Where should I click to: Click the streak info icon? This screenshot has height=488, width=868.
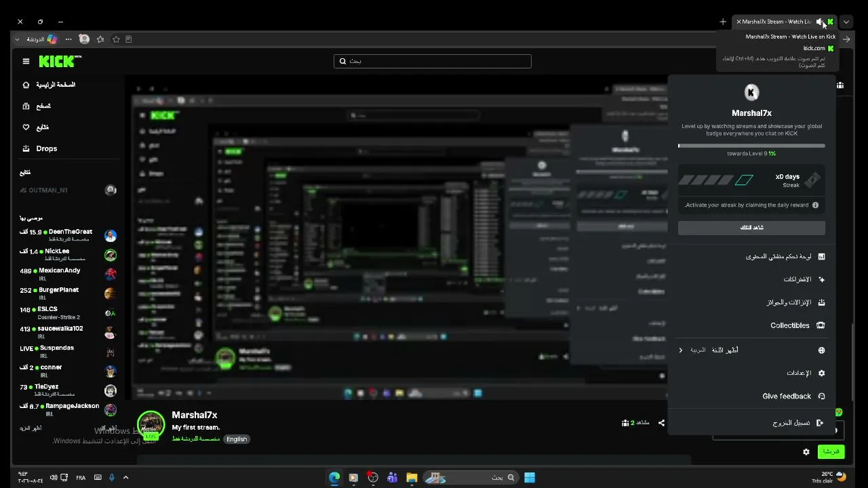click(x=815, y=205)
